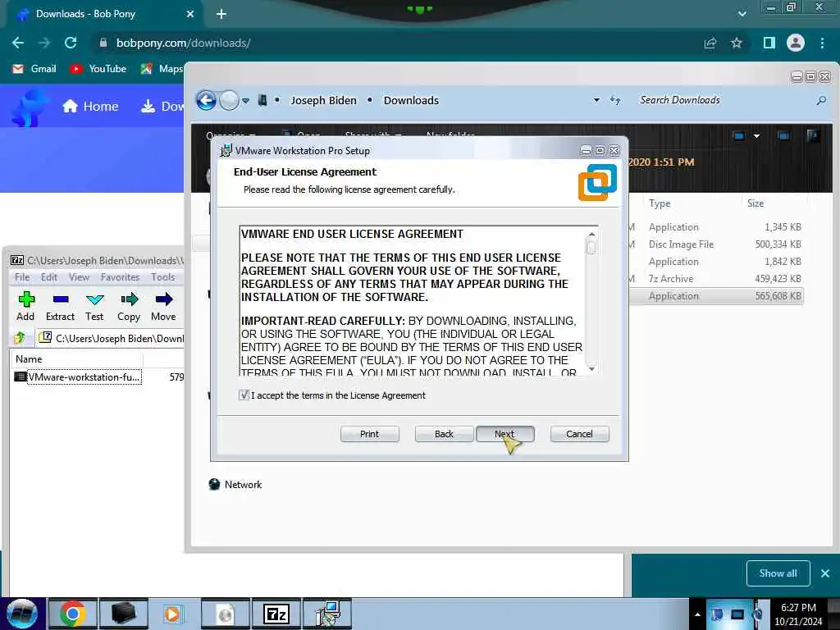Open Chrome profile avatar
840x630 pixels.
tap(796, 43)
